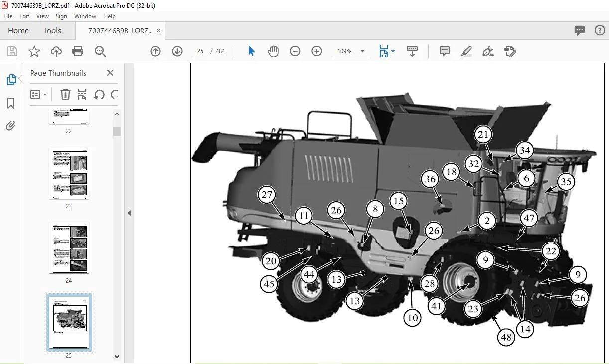
Task: Close the Page Thumbnails panel
Action: point(110,73)
